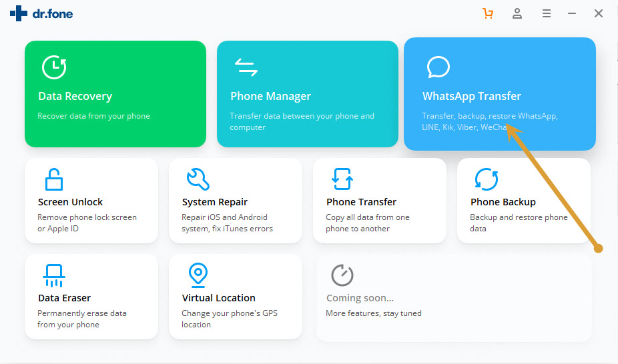Click the WhatsApp Transfer chat bubble icon
The image size is (618, 364).
[x=438, y=67]
